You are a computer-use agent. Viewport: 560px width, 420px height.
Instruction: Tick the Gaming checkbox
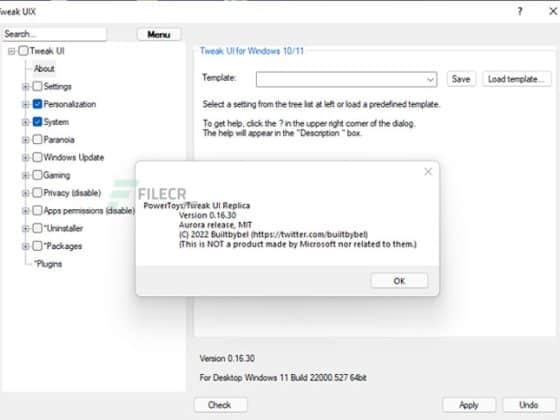pyautogui.click(x=37, y=175)
